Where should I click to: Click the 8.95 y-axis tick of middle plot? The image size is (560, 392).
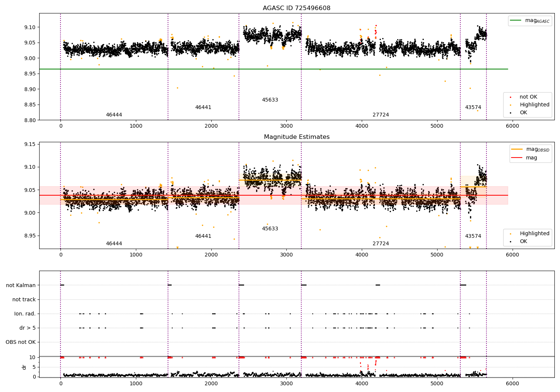click(31, 236)
